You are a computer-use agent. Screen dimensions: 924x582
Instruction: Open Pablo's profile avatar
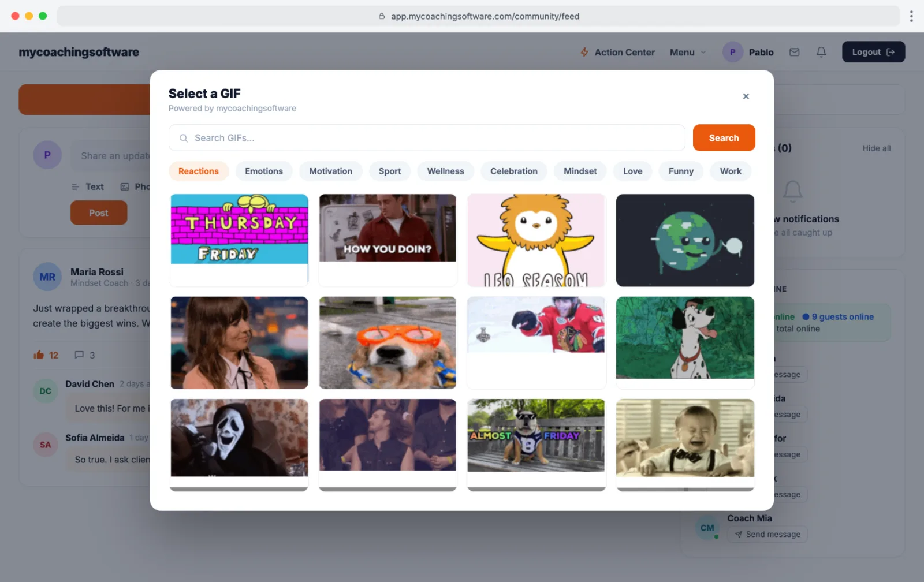(x=732, y=52)
